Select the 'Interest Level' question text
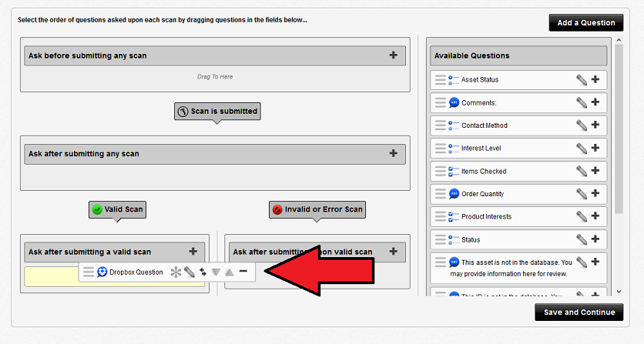The height and width of the screenshot is (344, 644). tap(481, 149)
